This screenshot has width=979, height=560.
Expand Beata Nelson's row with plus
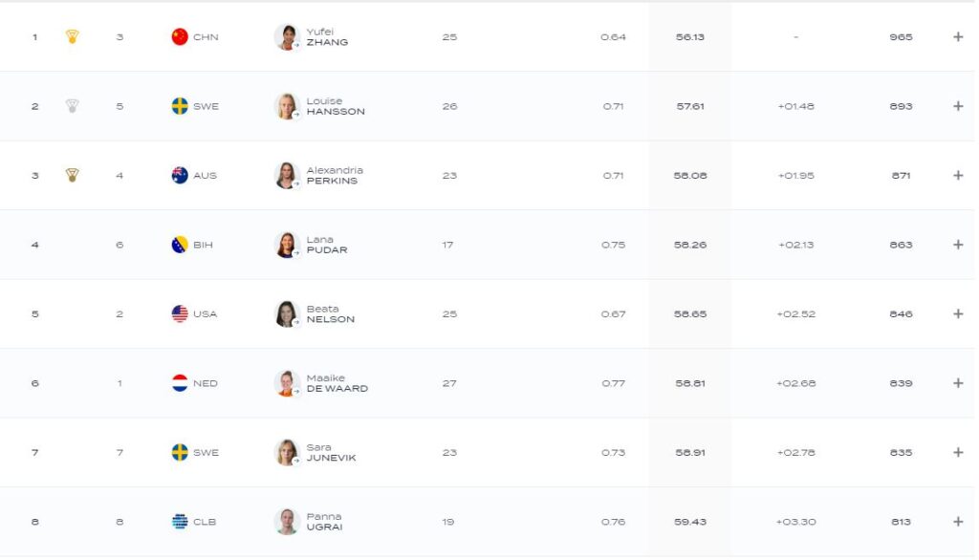coord(958,313)
